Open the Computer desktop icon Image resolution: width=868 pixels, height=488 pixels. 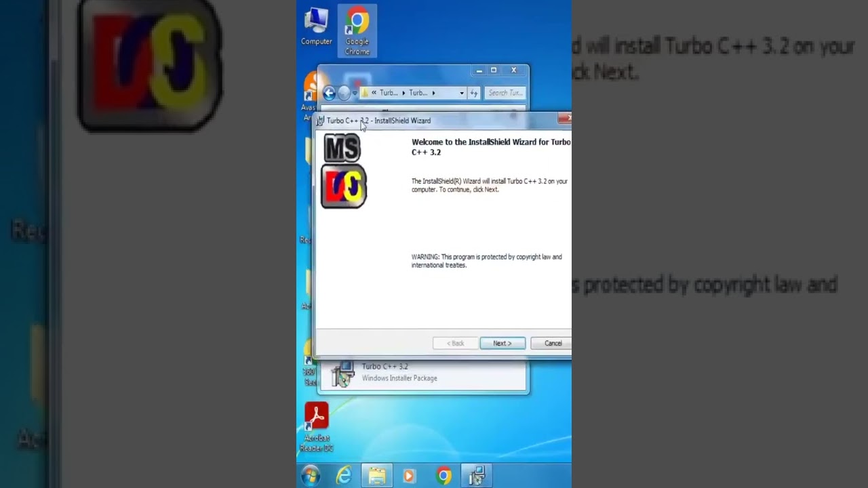[316, 27]
